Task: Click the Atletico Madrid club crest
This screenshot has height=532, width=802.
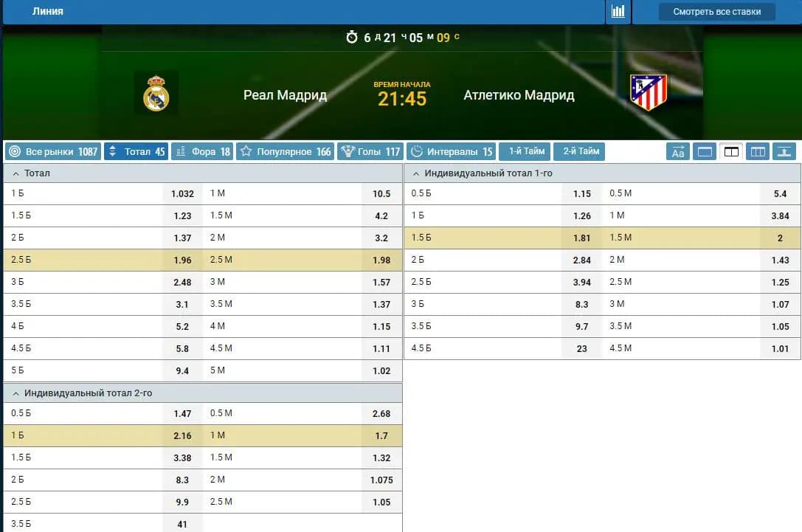Action: (x=649, y=92)
